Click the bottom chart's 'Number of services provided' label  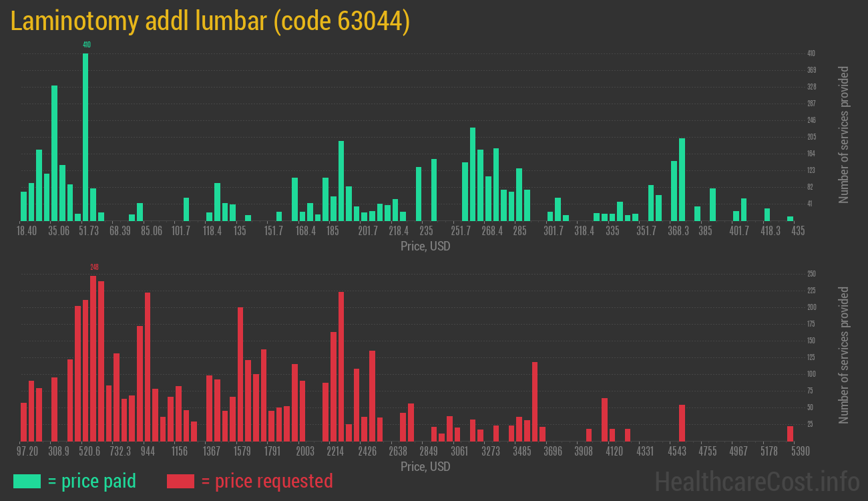(844, 355)
